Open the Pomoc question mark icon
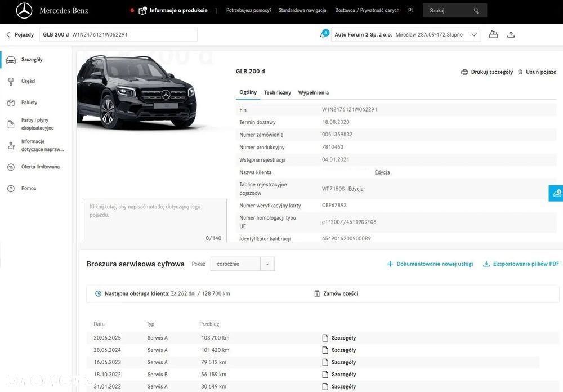Screen dimensions: 563x392 (11, 188)
